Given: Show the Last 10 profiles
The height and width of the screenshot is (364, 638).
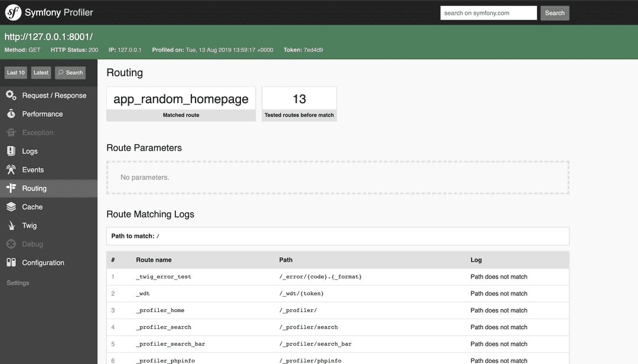Looking at the screenshot, I should pyautogui.click(x=15, y=72).
